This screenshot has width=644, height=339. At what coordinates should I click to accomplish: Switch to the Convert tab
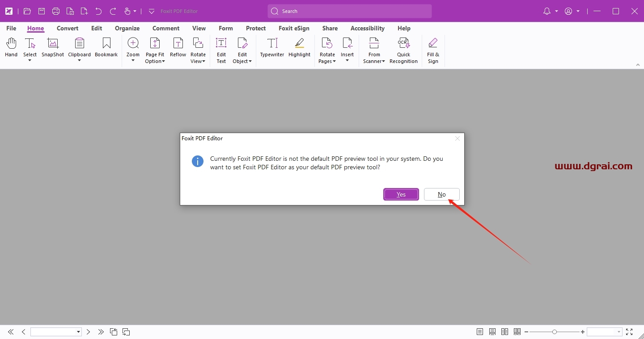point(68,28)
